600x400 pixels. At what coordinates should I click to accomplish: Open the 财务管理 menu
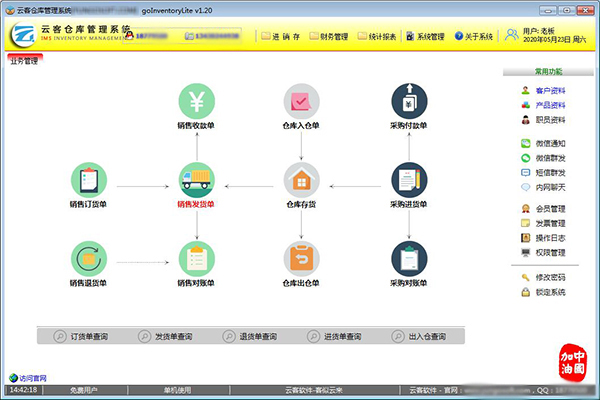click(329, 36)
